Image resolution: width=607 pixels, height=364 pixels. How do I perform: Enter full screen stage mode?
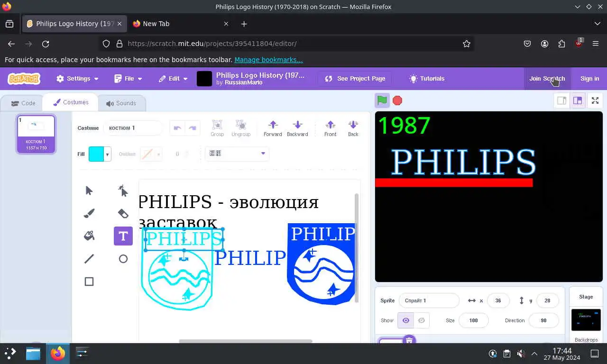595,100
